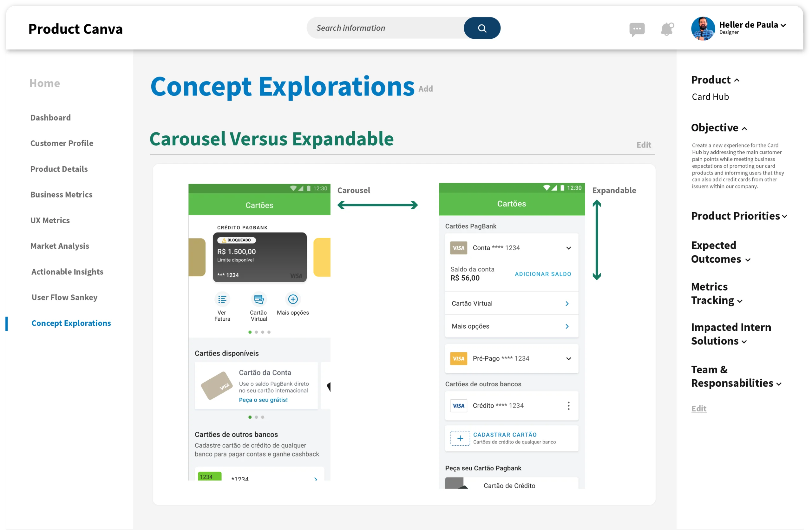Click the yellow card on carousel right
This screenshot has height=530, width=812.
322,257
